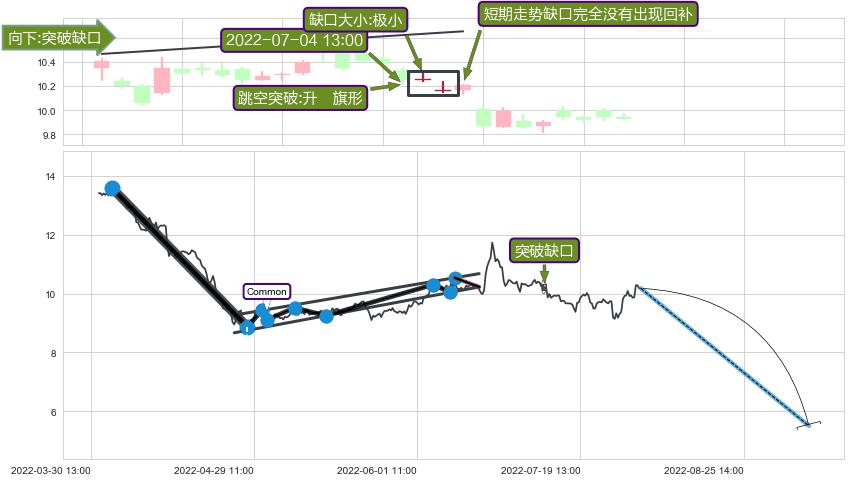
Task: Click the 2022-07-19 13:00 axis label
Action: pos(541,471)
